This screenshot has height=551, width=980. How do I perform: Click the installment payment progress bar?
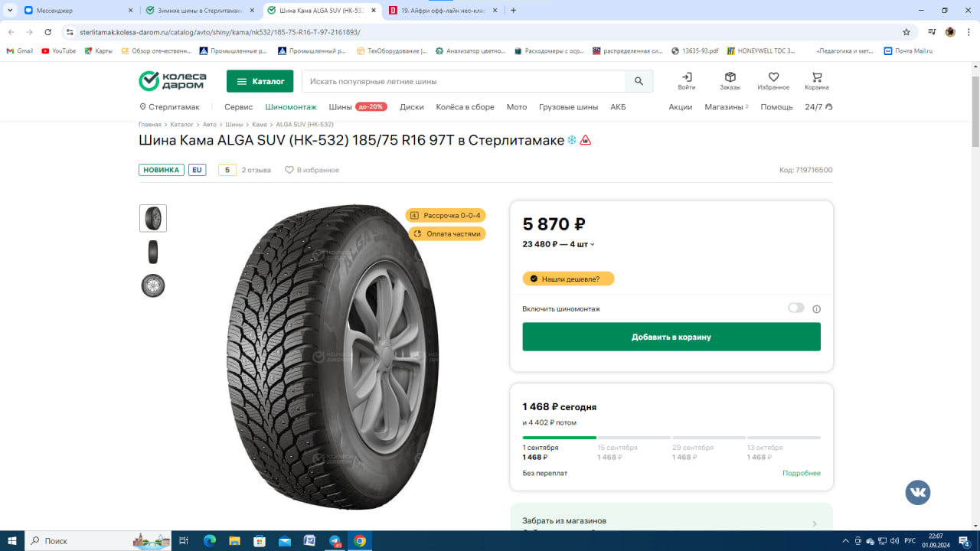click(671, 438)
